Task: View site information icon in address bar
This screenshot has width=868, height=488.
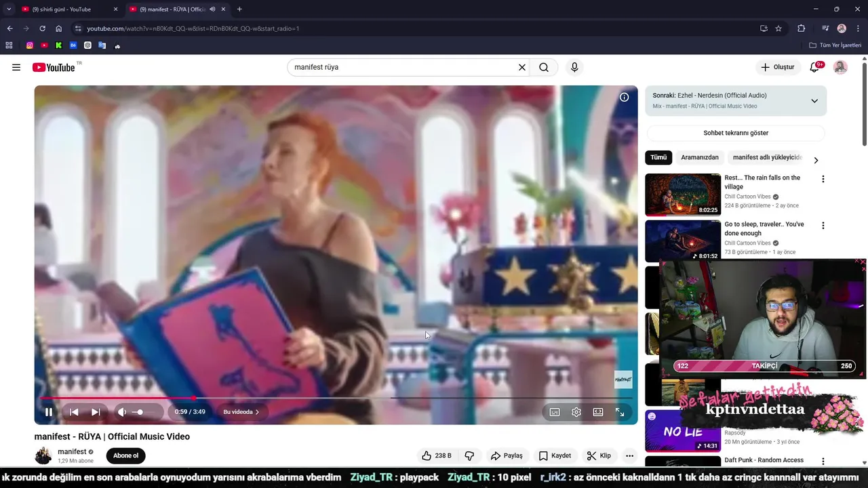Action: tap(78, 28)
